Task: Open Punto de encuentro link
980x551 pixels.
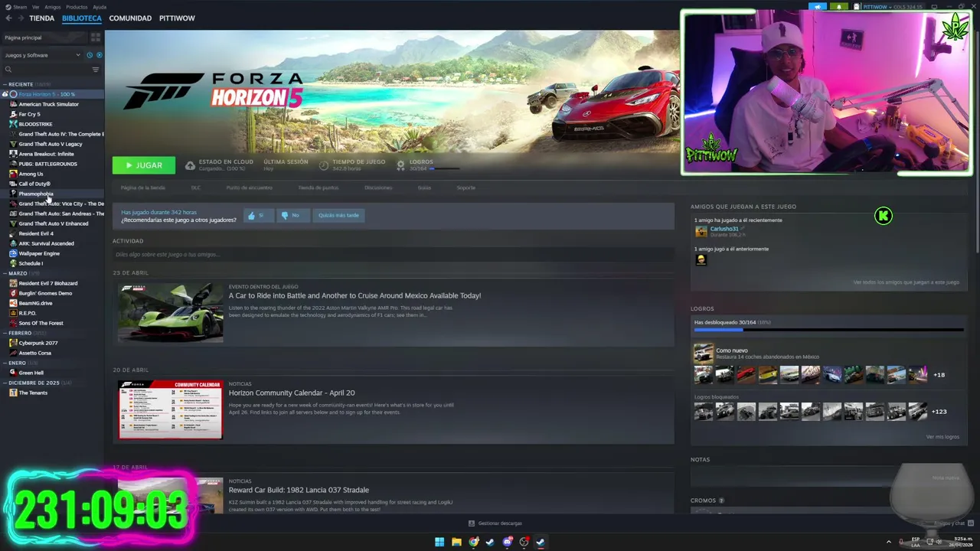Action: pos(249,187)
